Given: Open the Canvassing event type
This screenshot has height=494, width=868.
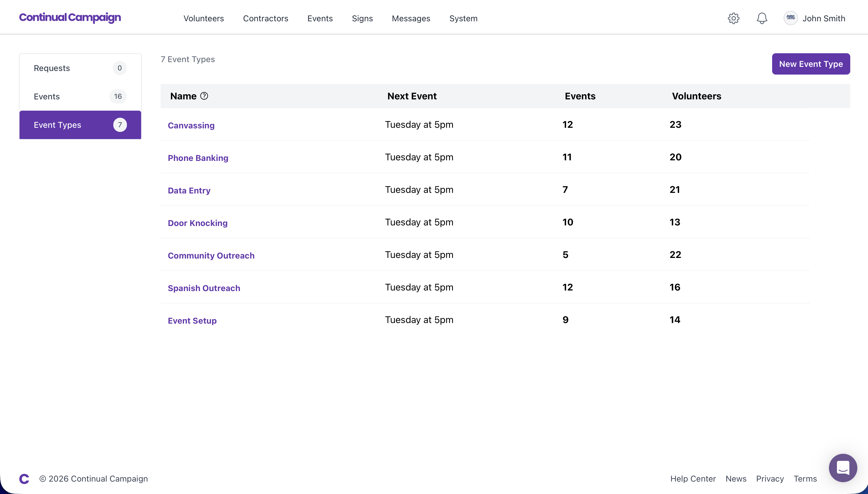Looking at the screenshot, I should coord(191,125).
